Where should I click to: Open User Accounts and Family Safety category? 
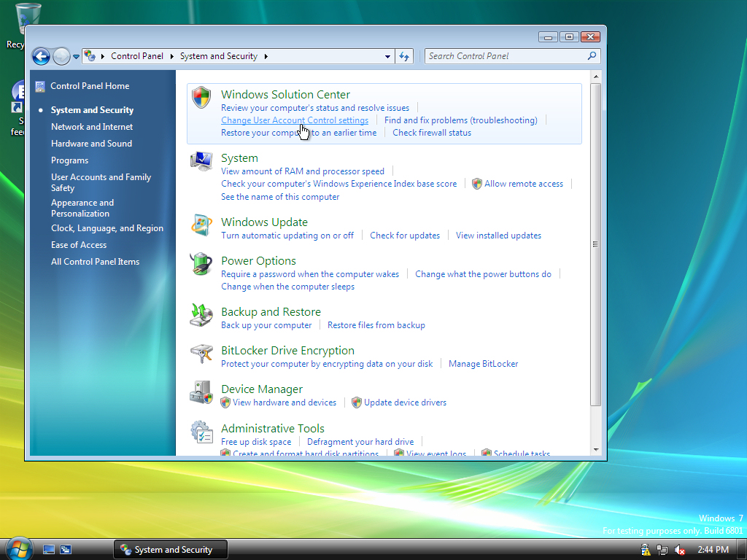101,182
